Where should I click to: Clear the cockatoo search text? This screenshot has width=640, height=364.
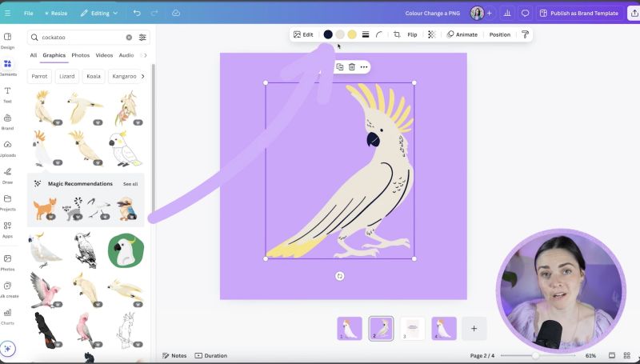[x=129, y=37]
